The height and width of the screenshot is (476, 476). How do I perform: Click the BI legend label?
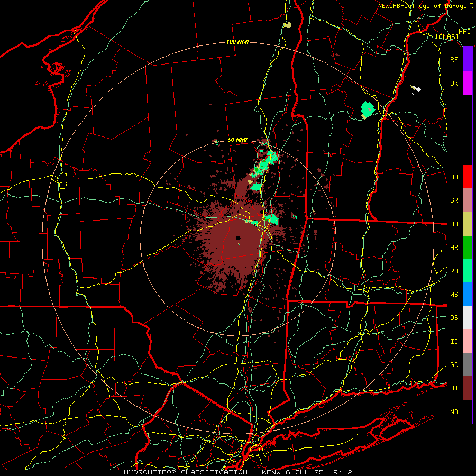point(454,388)
